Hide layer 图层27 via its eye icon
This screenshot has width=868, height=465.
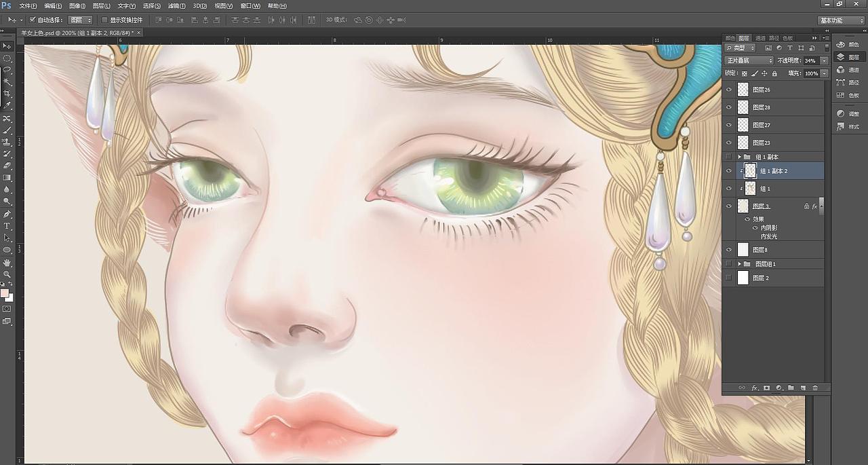[729, 125]
